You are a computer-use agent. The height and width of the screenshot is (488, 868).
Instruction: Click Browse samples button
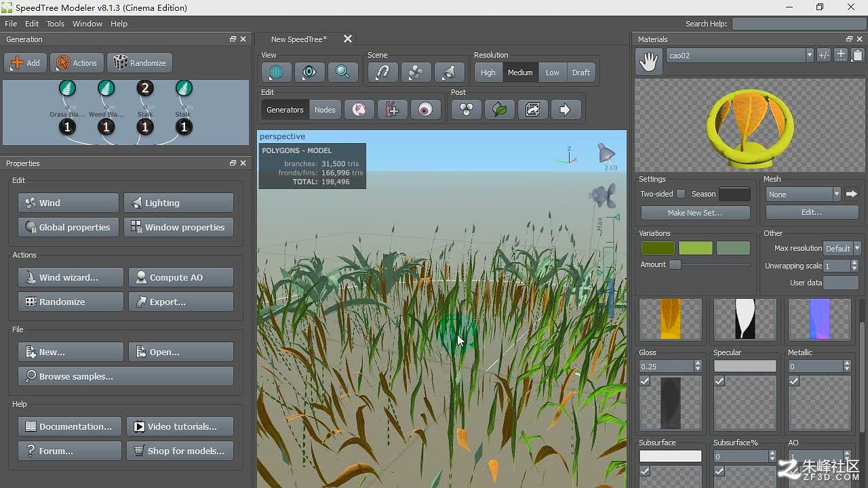click(x=126, y=376)
